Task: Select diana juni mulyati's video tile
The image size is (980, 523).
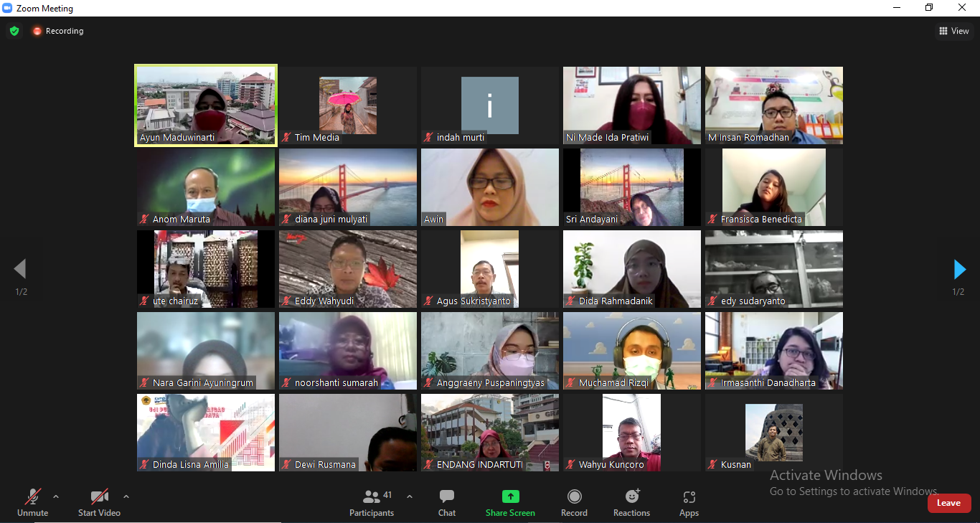Action: (348, 187)
